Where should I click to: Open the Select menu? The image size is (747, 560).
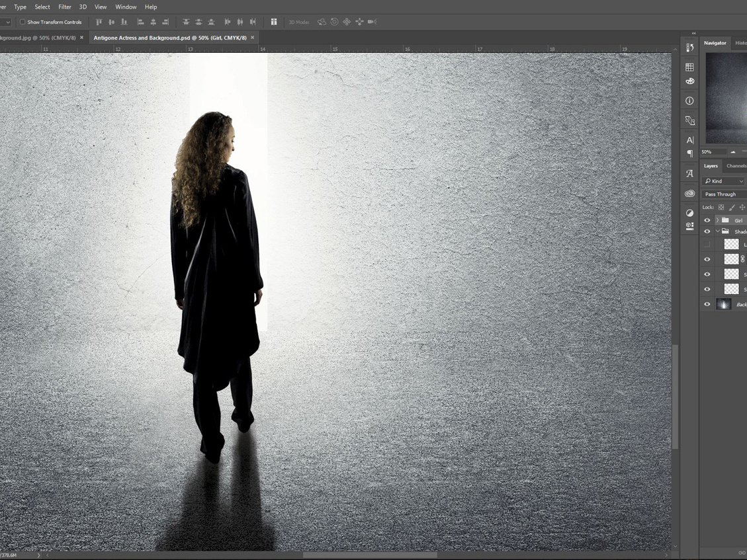click(x=42, y=7)
